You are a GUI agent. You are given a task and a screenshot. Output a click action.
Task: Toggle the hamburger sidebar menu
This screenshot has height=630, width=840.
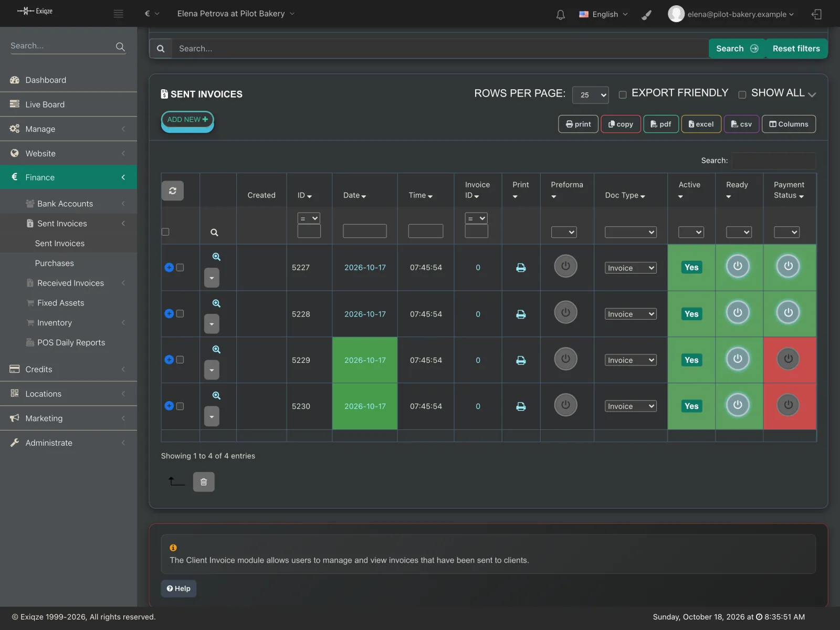point(119,14)
